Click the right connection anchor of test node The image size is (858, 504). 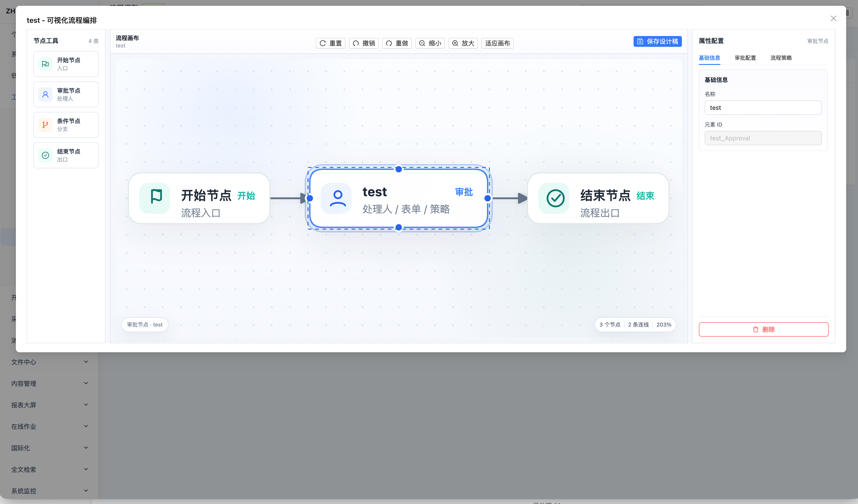(488, 198)
